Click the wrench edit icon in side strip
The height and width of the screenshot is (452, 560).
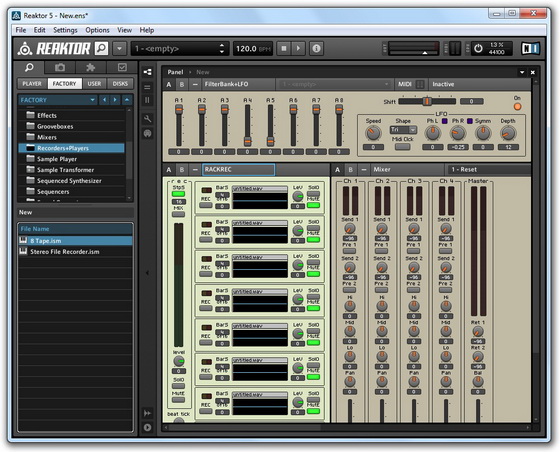[x=147, y=119]
